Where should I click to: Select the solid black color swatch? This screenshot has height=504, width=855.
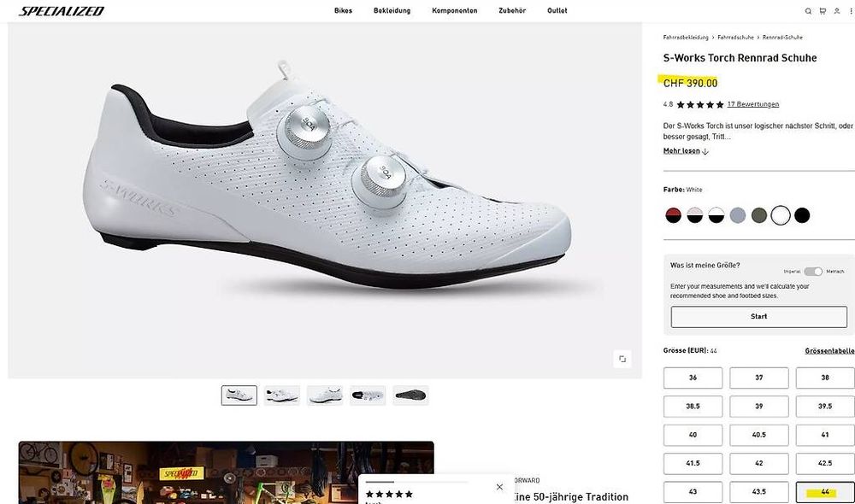[x=802, y=215]
